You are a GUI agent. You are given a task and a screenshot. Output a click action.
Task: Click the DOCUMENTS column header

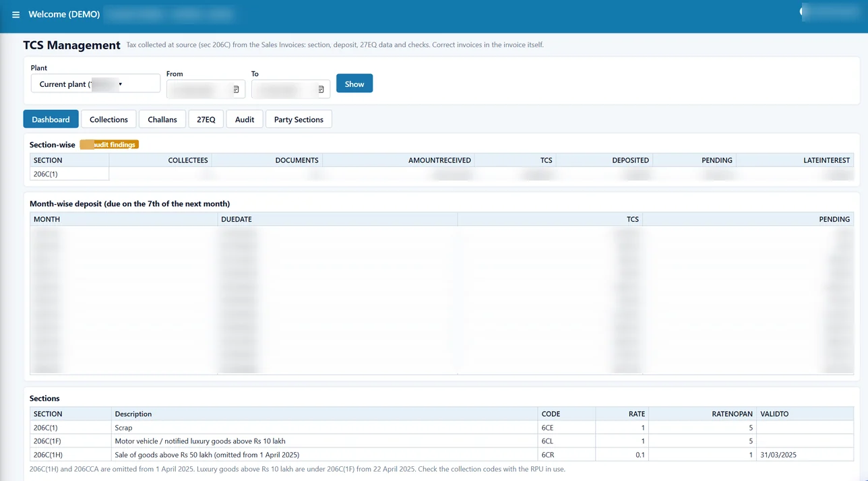(x=267, y=160)
